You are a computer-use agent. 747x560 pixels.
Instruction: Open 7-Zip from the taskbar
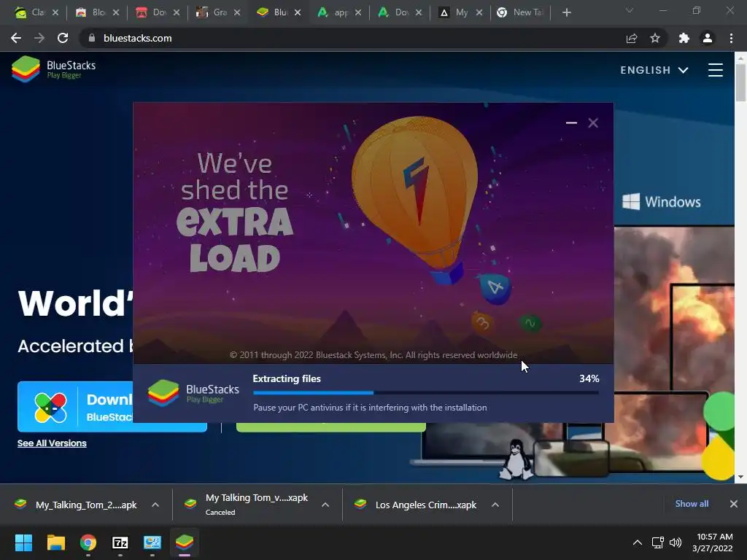pyautogui.click(x=120, y=542)
